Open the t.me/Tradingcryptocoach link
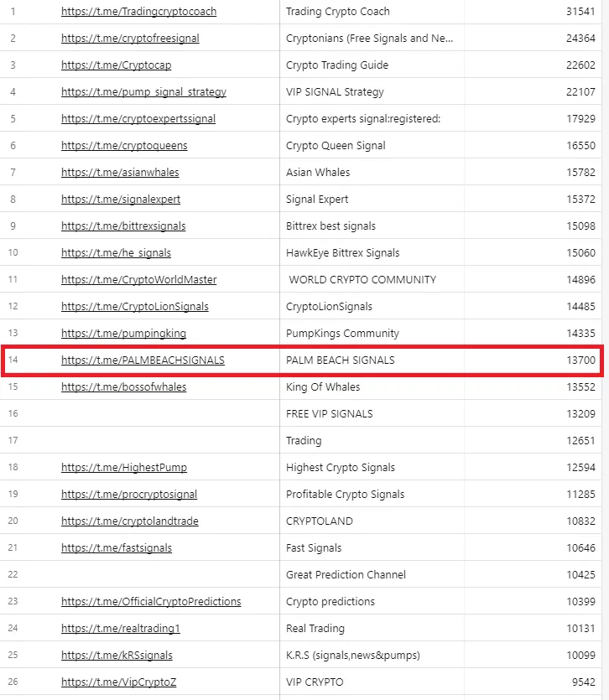Image resolution: width=609 pixels, height=700 pixels. click(138, 12)
